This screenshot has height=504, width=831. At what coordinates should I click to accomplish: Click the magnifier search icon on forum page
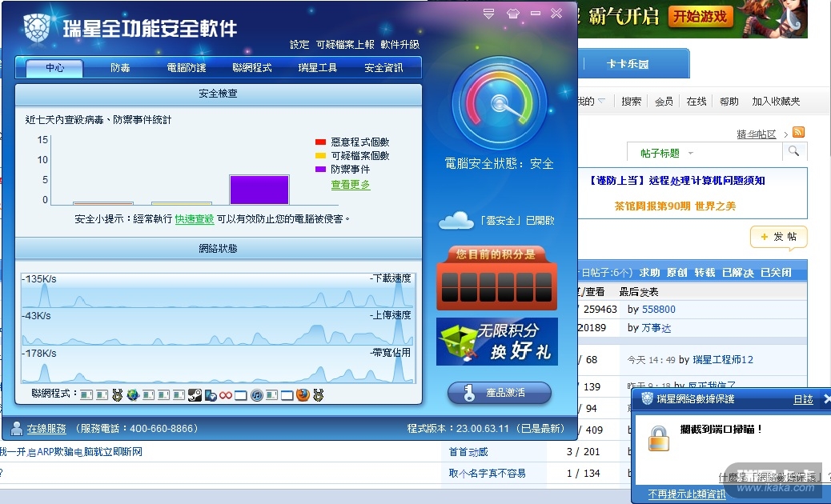[x=794, y=151]
